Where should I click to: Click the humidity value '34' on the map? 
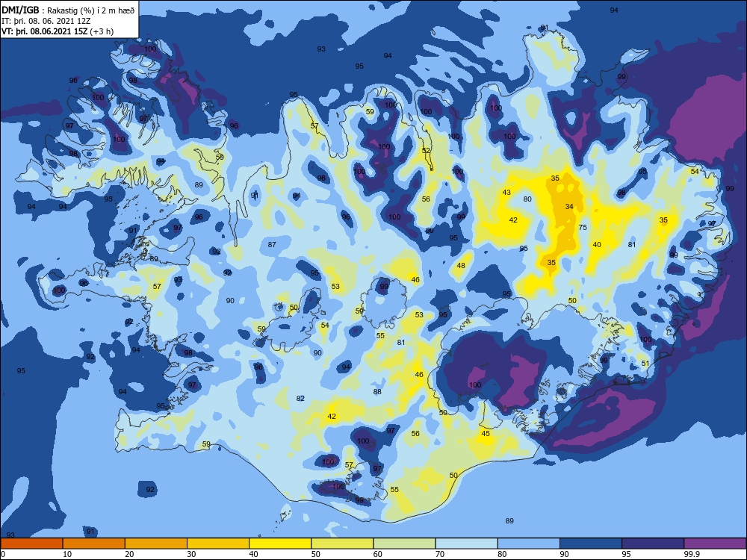[x=569, y=207]
